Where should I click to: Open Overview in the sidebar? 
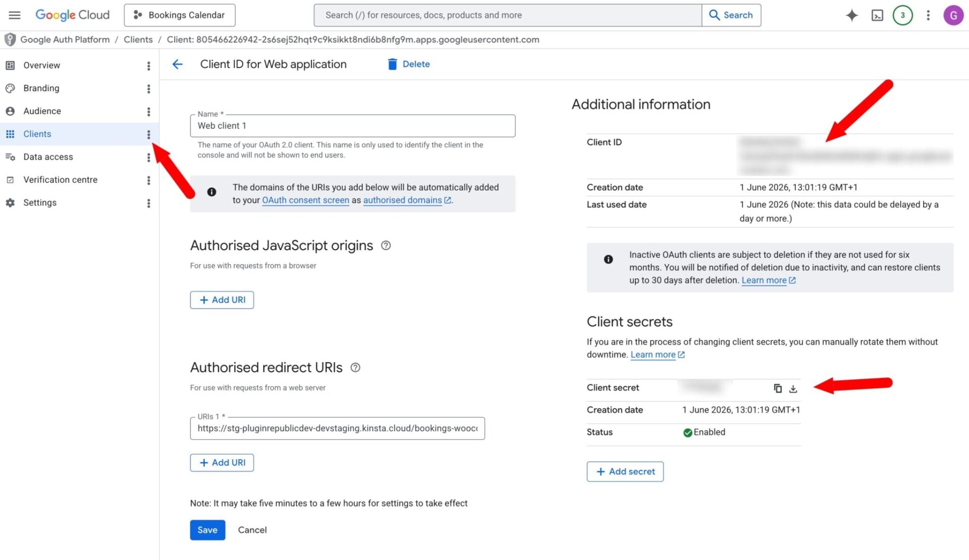[41, 65]
